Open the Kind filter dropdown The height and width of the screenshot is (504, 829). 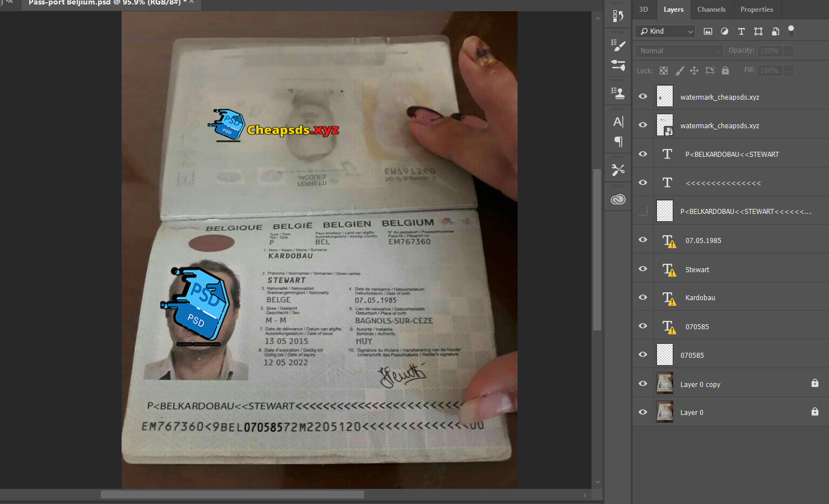(x=666, y=31)
